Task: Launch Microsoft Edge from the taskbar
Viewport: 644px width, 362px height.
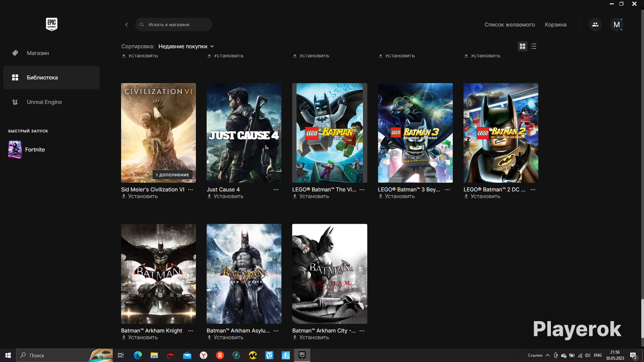Action: (x=138, y=355)
